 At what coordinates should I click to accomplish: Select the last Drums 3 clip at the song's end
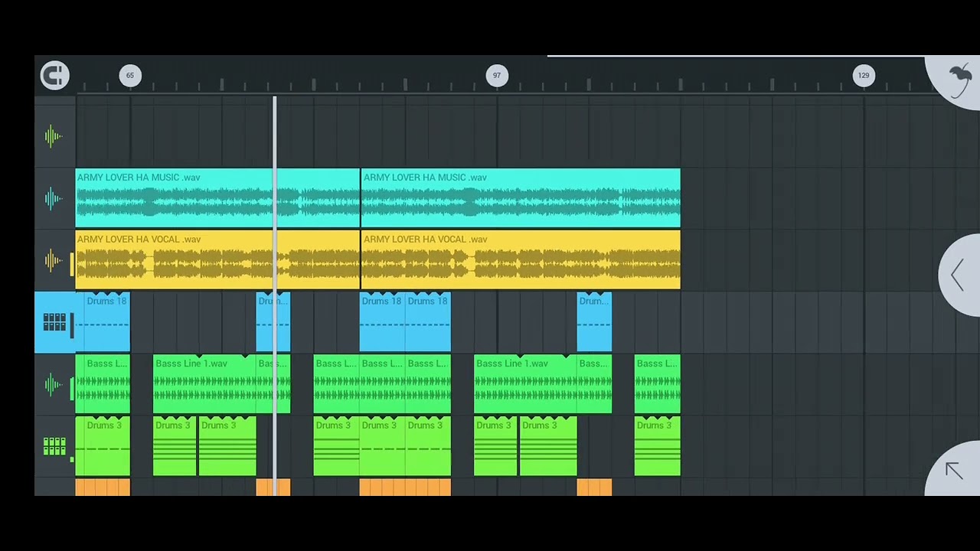pyautogui.click(x=658, y=446)
